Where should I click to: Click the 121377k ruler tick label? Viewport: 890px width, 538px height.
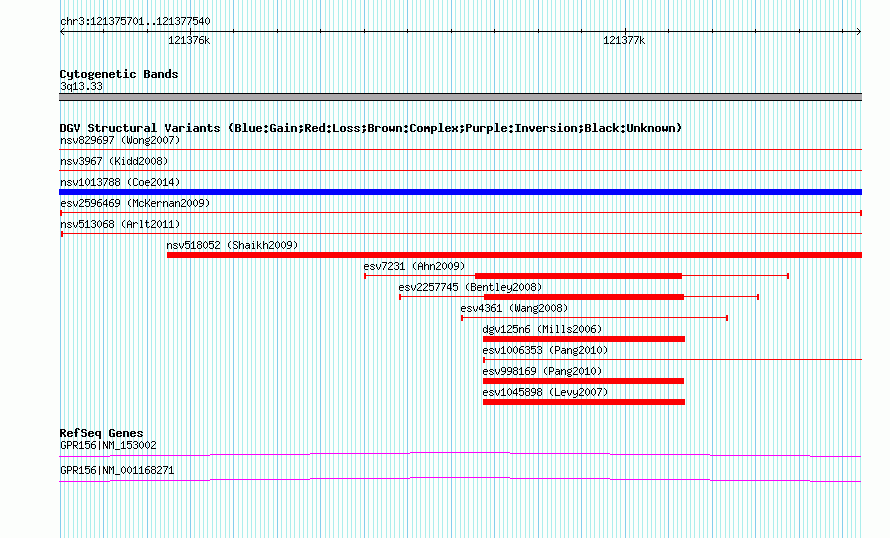pyautogui.click(x=624, y=40)
